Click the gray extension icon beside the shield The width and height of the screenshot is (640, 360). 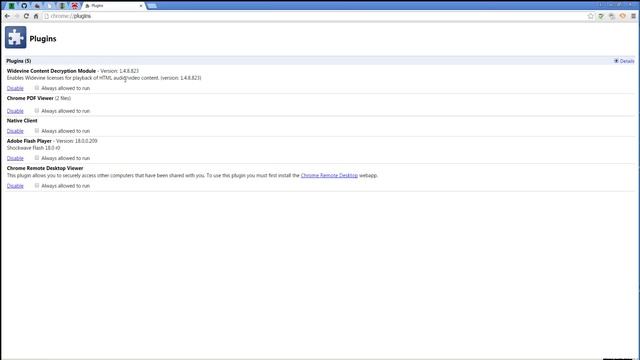point(612,16)
